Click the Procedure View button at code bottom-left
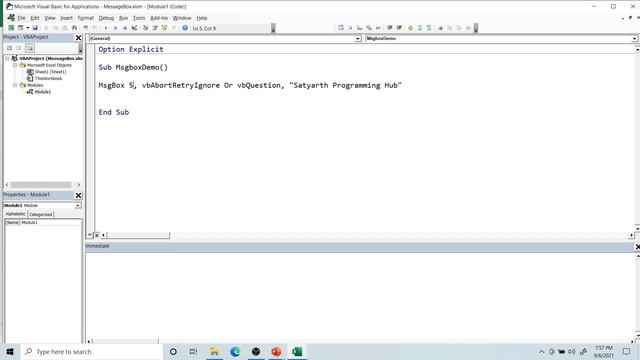 click(90, 235)
